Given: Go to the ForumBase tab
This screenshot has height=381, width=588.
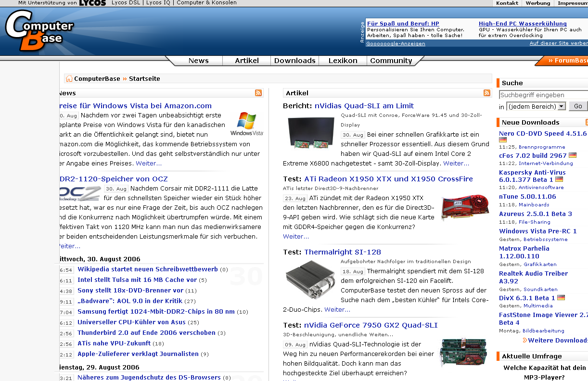Looking at the screenshot, I should pyautogui.click(x=568, y=61).
